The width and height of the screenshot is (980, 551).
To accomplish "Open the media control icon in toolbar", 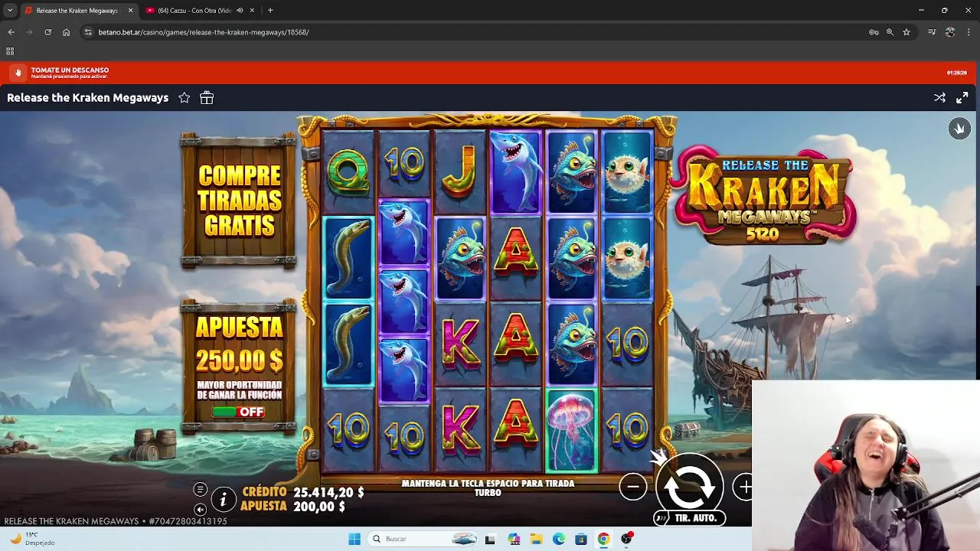I will coord(932,32).
